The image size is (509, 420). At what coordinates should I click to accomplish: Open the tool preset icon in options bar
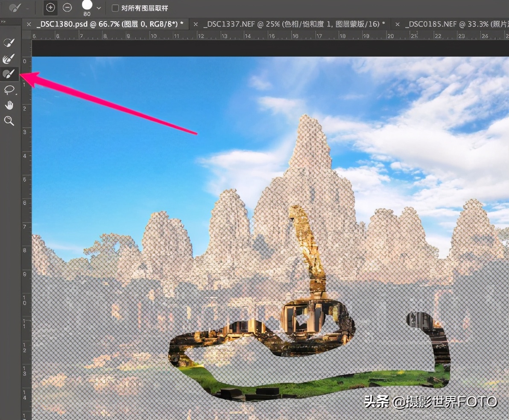coord(15,8)
